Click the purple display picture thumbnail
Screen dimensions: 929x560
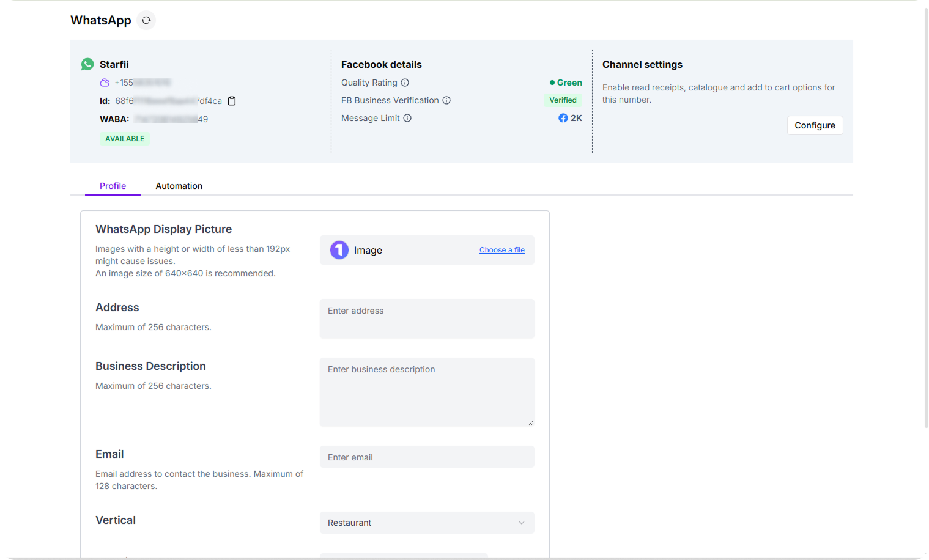pyautogui.click(x=339, y=250)
